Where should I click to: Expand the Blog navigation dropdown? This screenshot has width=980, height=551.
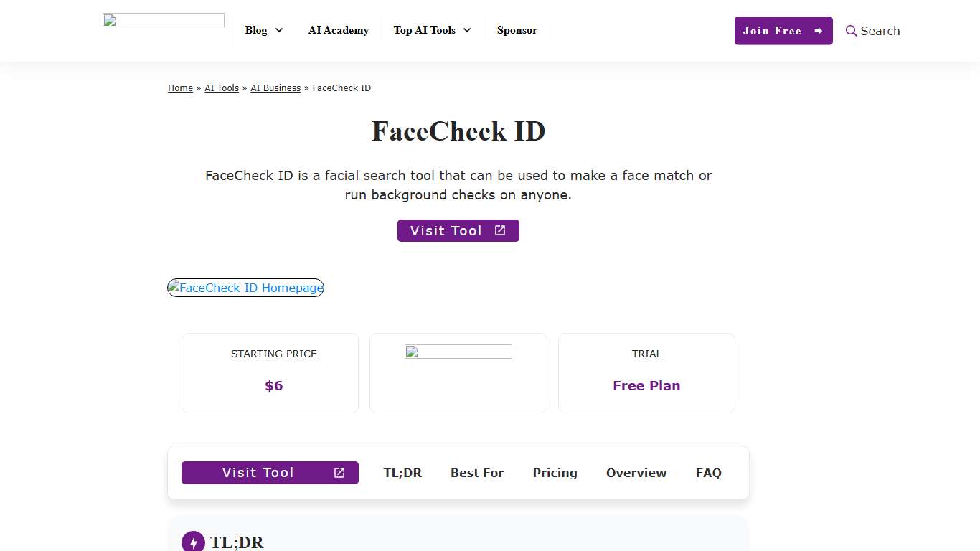pyautogui.click(x=263, y=30)
